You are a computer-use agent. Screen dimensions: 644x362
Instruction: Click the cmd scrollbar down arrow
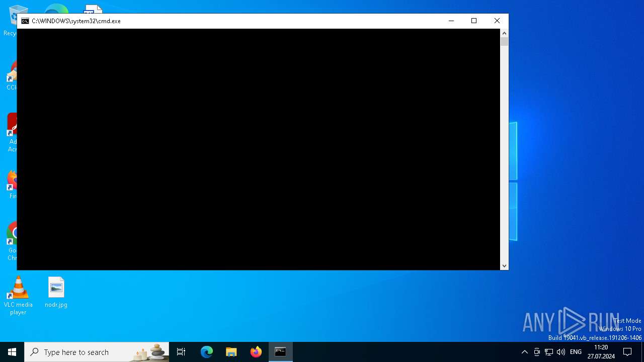(x=504, y=266)
